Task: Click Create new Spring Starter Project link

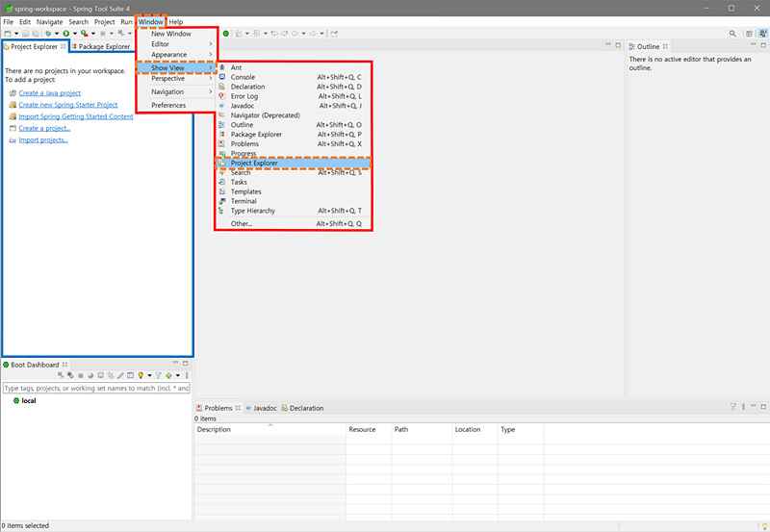Action: click(x=68, y=105)
